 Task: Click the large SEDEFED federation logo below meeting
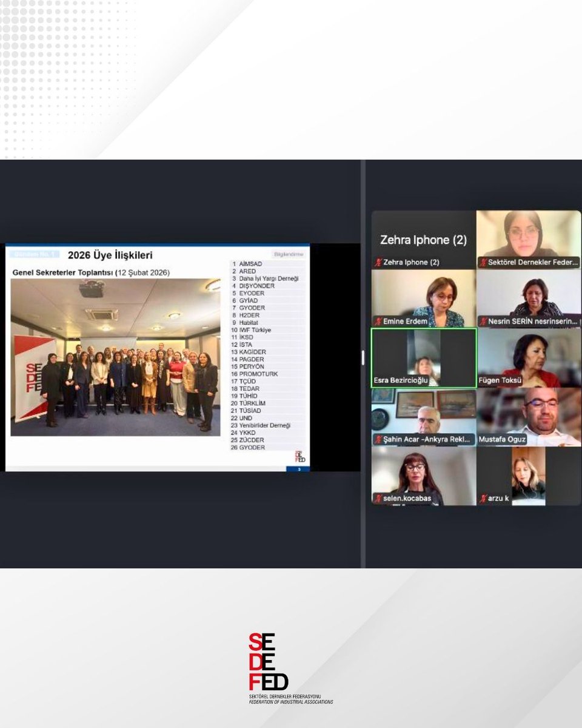tap(290, 669)
